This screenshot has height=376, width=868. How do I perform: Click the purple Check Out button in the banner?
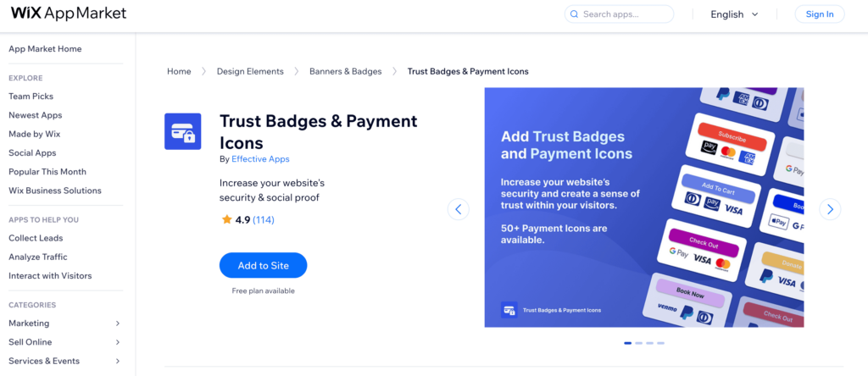point(704,241)
